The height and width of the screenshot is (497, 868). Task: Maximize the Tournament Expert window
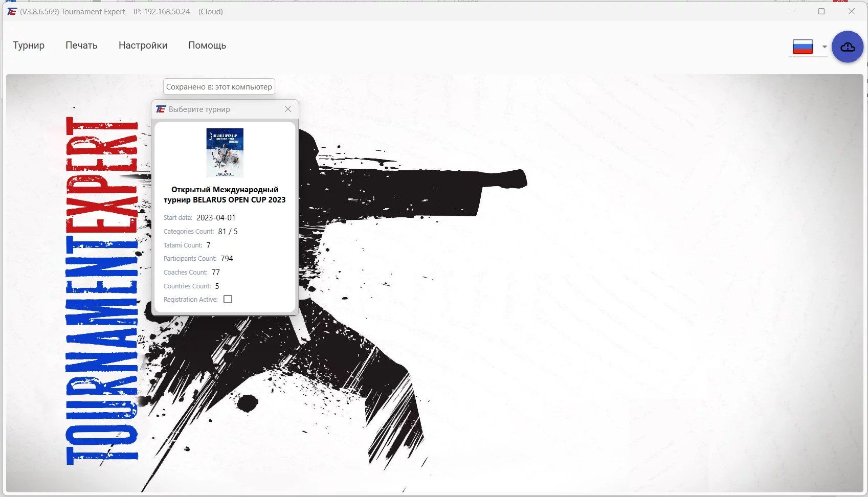pos(821,11)
